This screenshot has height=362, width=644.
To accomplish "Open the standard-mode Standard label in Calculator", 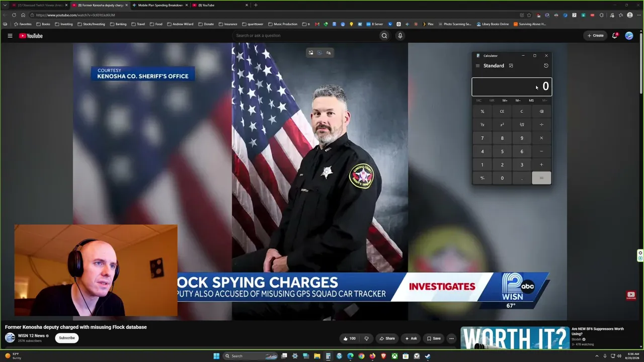I will click(494, 66).
